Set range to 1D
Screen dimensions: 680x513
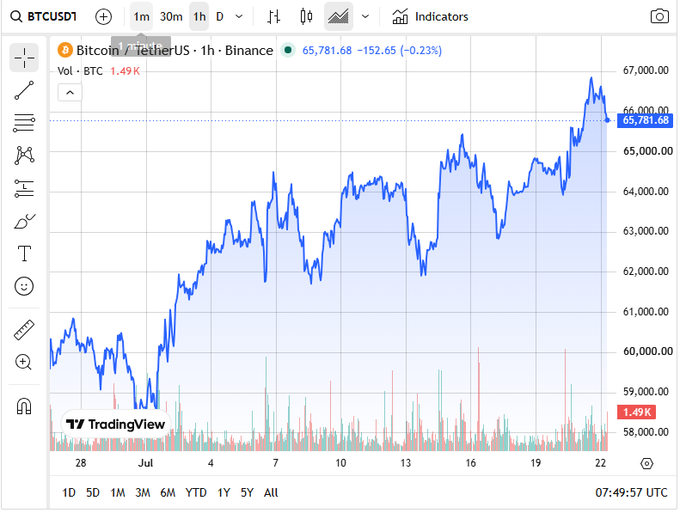coord(69,493)
